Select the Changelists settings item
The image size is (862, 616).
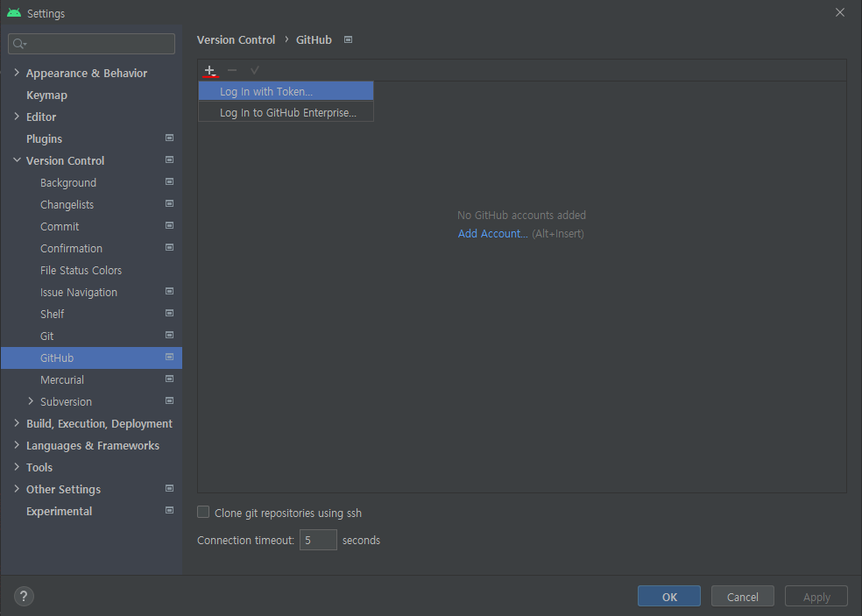[x=67, y=204]
